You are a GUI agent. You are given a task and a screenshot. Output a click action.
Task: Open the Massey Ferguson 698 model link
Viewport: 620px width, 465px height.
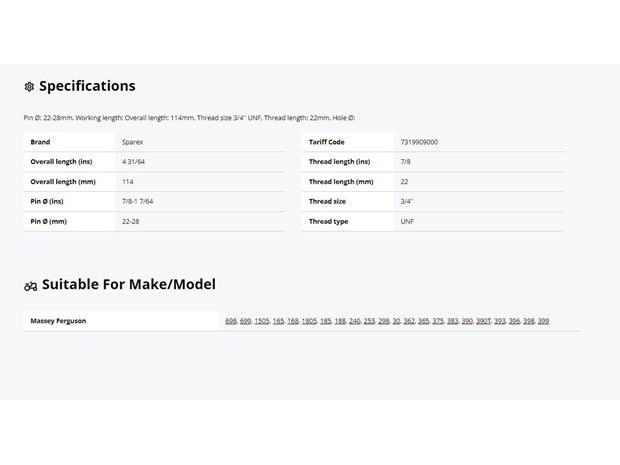(231, 321)
